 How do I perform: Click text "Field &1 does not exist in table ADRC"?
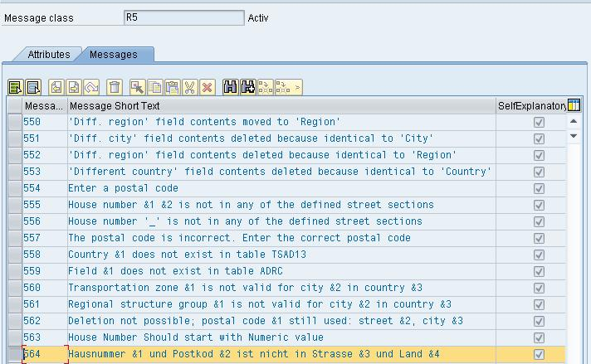[x=175, y=271]
